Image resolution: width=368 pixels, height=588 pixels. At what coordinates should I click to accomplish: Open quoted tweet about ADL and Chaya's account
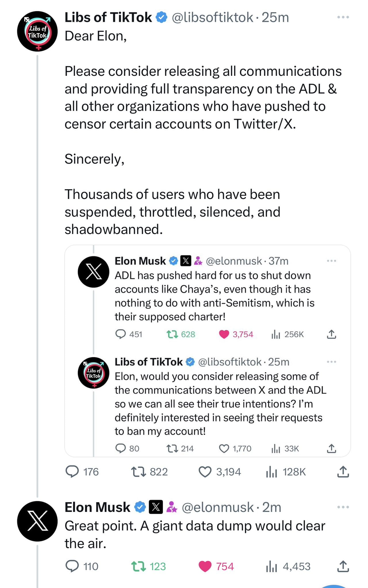213,296
